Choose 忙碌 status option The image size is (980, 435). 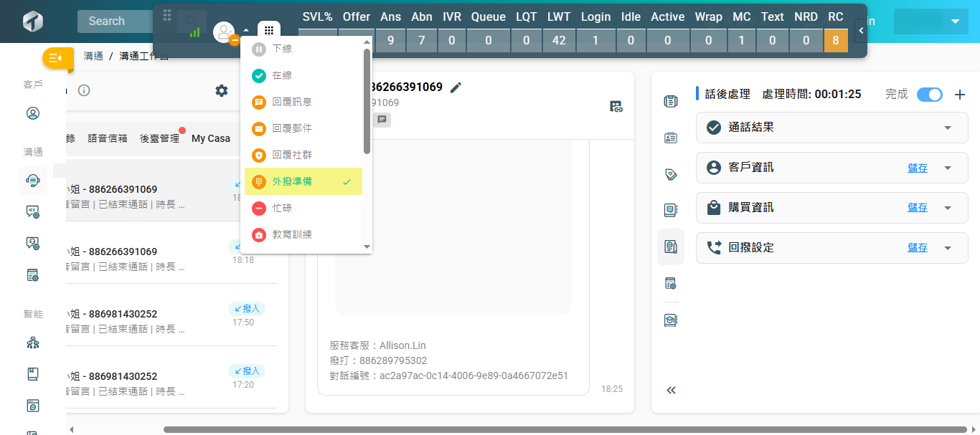click(282, 208)
